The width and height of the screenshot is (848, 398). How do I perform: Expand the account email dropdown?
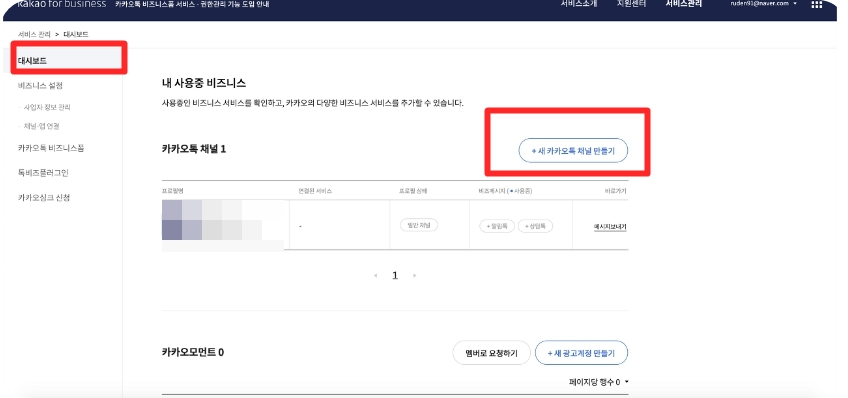[x=764, y=3]
